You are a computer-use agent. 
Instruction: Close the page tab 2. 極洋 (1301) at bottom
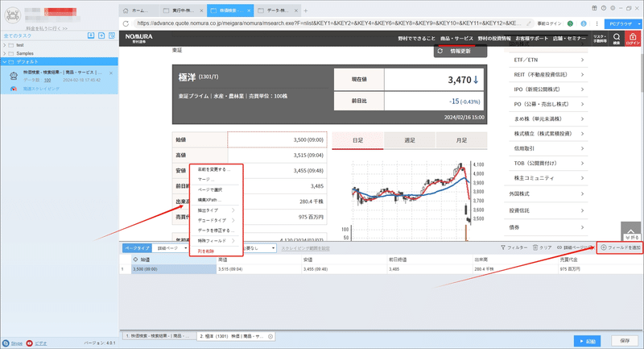pyautogui.click(x=270, y=336)
